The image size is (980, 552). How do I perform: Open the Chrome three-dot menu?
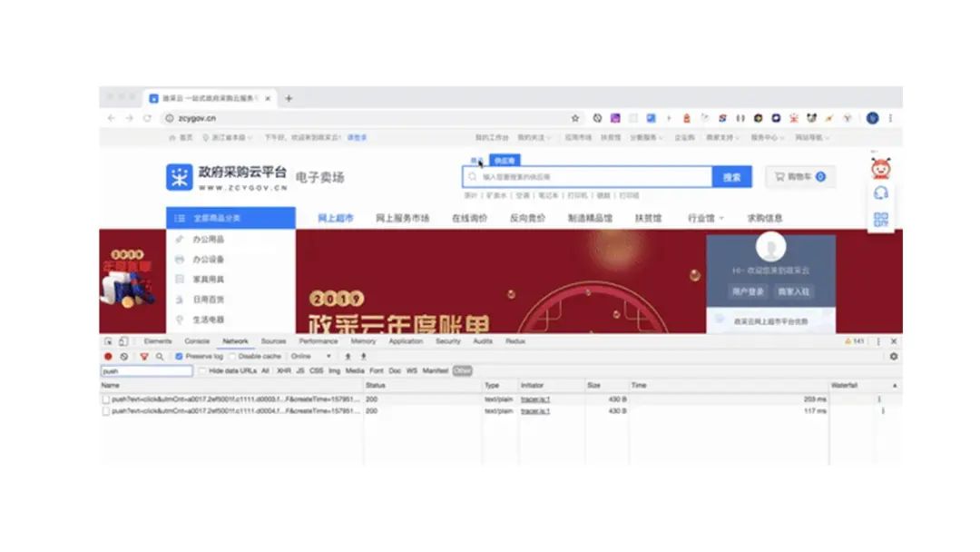tap(891, 118)
